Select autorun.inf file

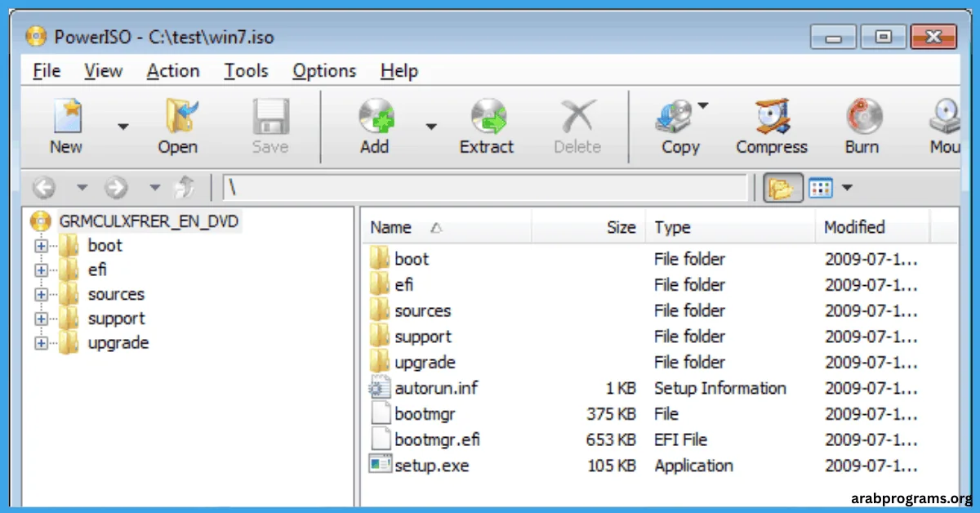[436, 388]
